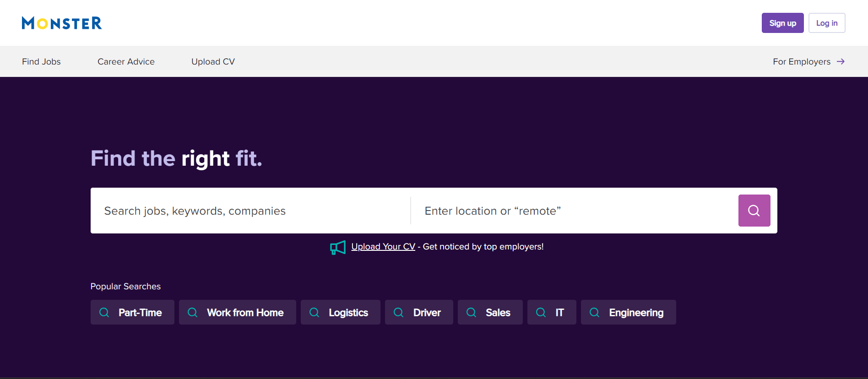Screen dimensions: 868x379
Task: Select the IT popular search
Action: [552, 312]
